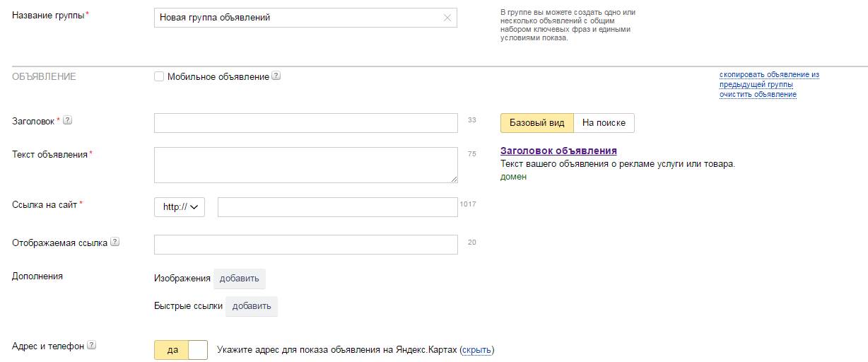Toggle the Адрес и телефон switch

pyautogui.click(x=181, y=349)
